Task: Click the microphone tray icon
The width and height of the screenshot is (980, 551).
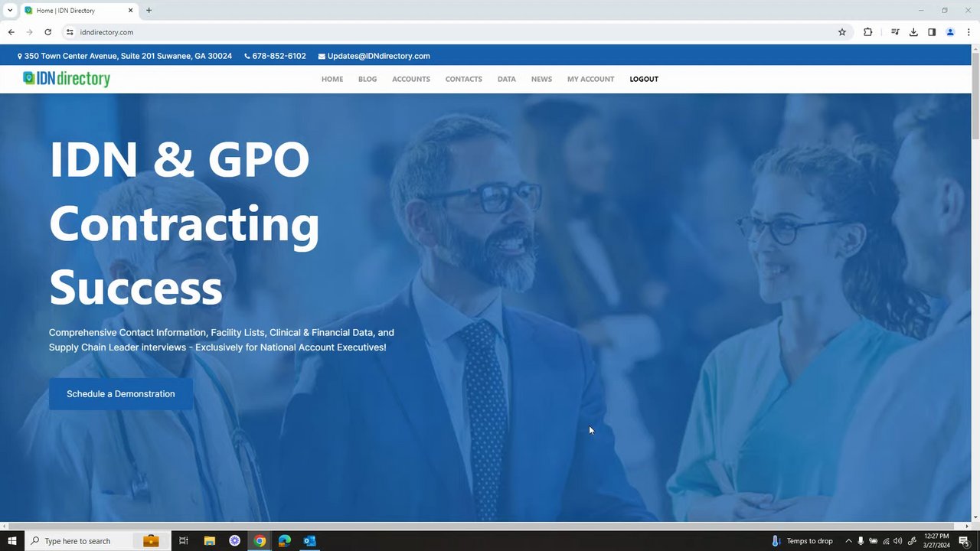Action: [861, 541]
